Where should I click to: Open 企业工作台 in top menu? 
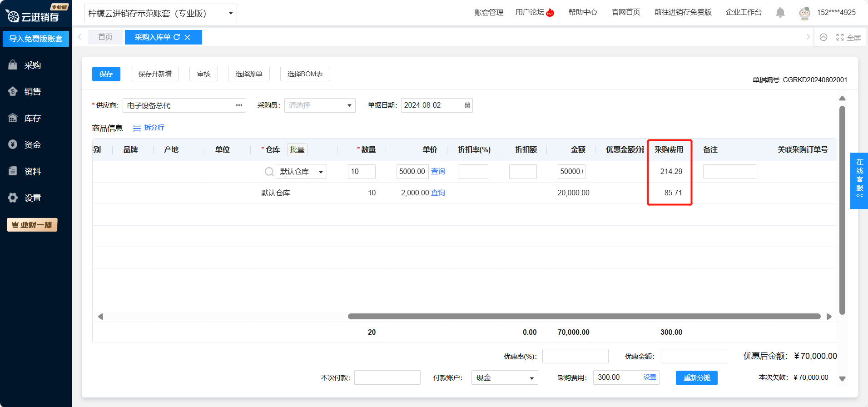click(744, 12)
